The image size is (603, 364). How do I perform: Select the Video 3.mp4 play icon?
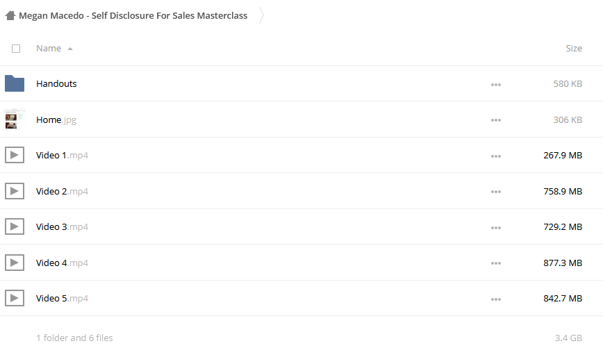click(15, 226)
